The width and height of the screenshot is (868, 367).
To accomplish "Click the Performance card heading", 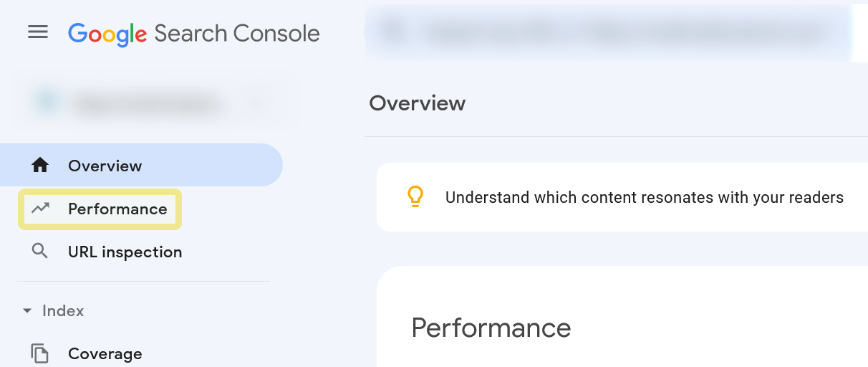I will pyautogui.click(x=491, y=328).
